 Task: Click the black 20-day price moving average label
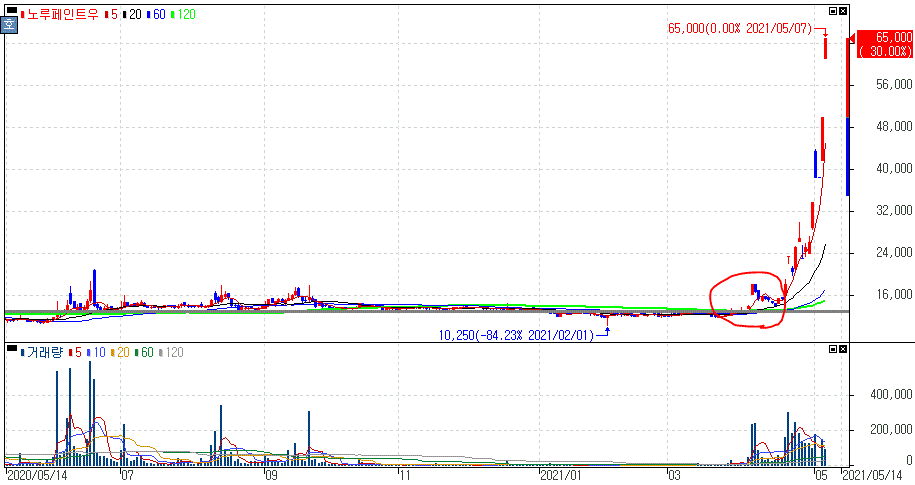point(132,15)
